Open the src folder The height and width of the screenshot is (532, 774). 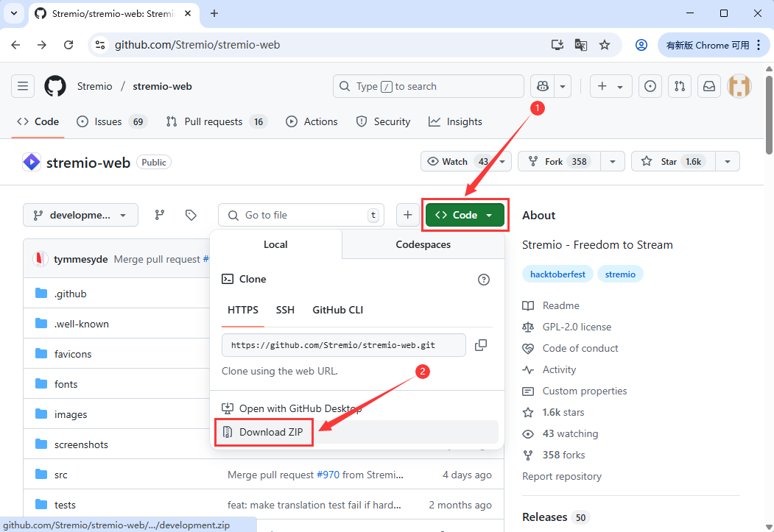pyautogui.click(x=60, y=475)
